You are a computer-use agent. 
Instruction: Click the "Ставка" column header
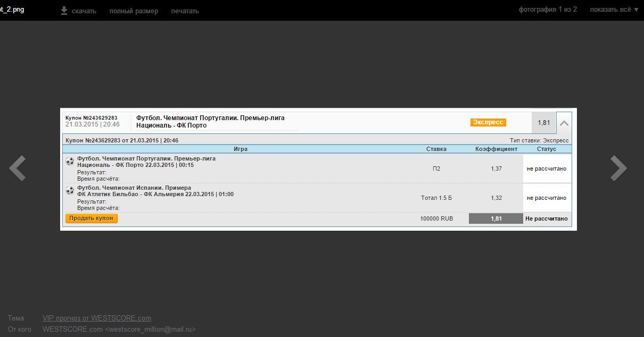coord(436,149)
